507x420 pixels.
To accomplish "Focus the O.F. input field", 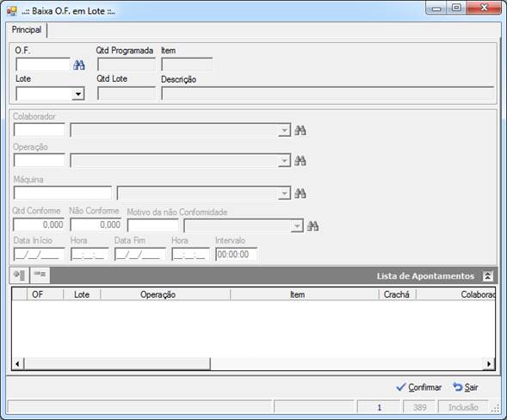I will 43,65.
